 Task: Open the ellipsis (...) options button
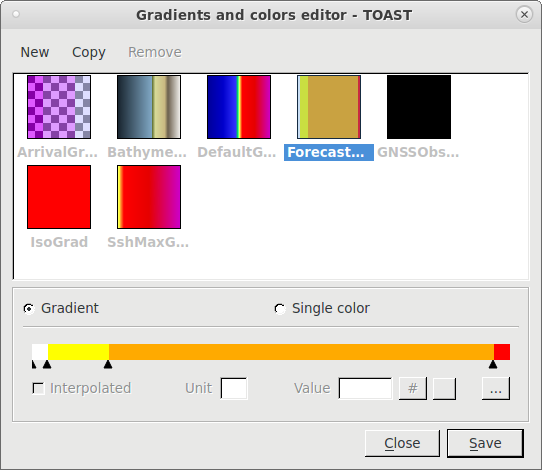click(496, 388)
